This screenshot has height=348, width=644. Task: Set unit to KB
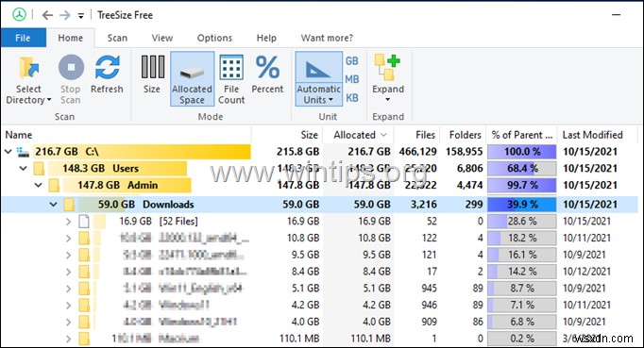tap(352, 98)
